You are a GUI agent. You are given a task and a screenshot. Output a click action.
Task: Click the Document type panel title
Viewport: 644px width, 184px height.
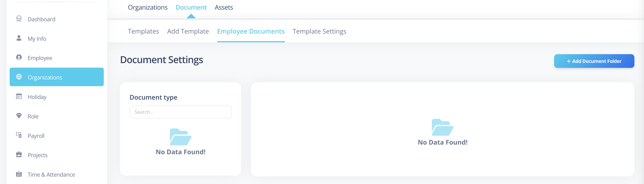(x=153, y=97)
